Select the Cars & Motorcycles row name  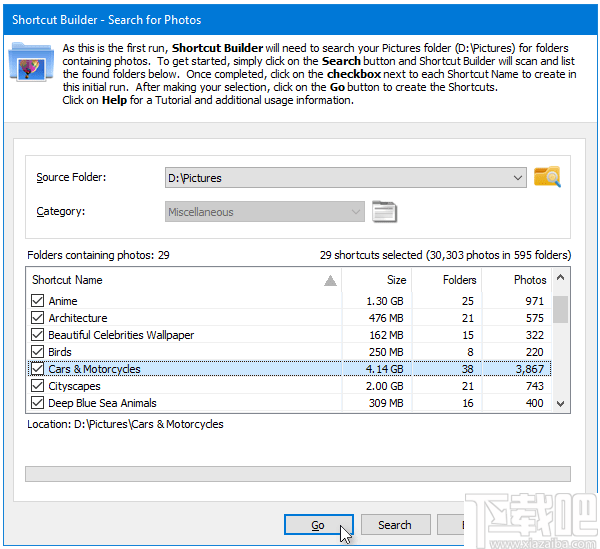(94, 369)
